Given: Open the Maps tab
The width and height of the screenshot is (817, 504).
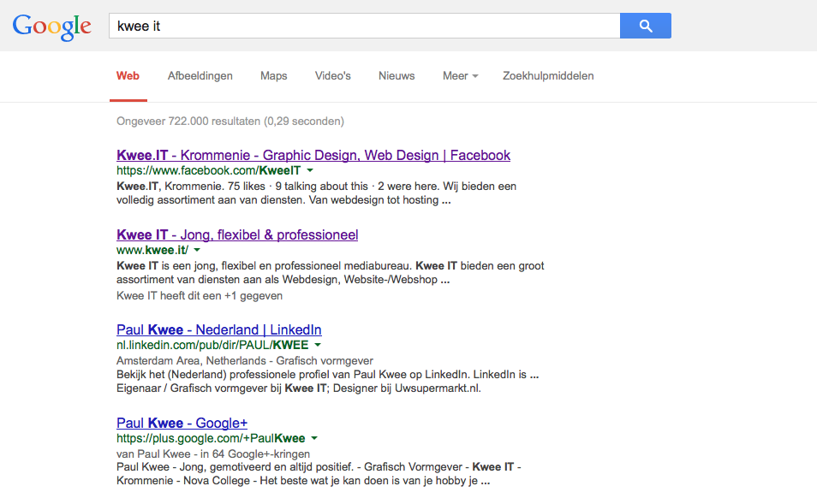Looking at the screenshot, I should tap(273, 76).
